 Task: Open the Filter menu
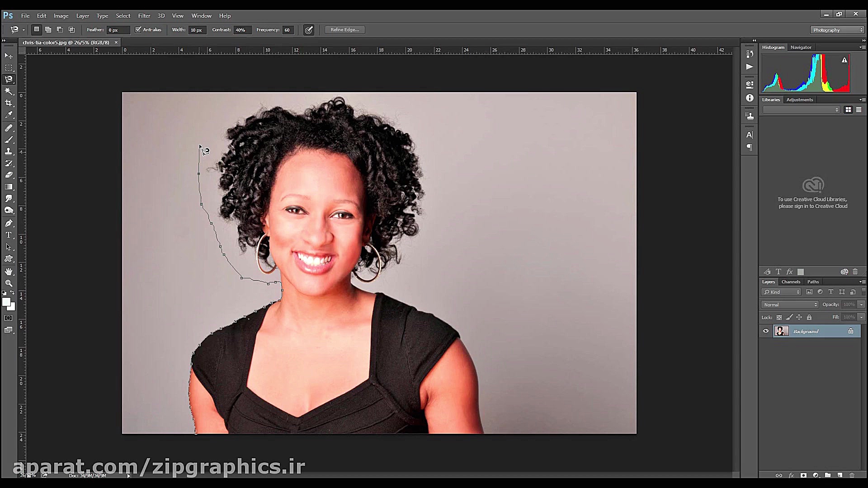(x=144, y=16)
